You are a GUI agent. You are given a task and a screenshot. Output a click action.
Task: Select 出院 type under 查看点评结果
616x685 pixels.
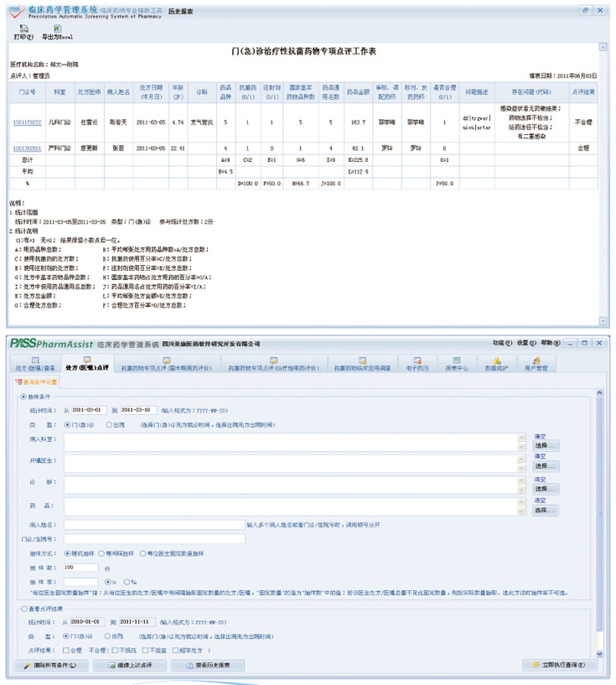(107, 636)
